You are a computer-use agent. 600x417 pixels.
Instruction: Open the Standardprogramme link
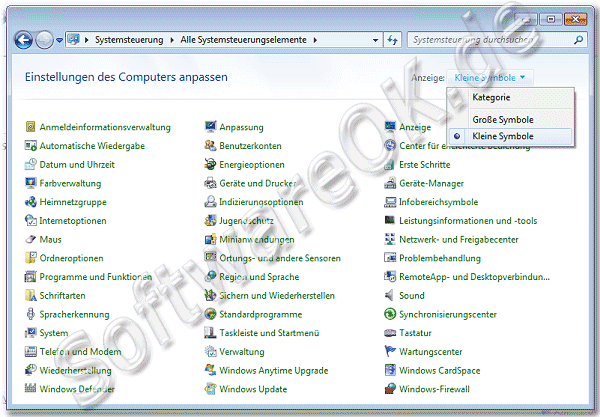[261, 314]
